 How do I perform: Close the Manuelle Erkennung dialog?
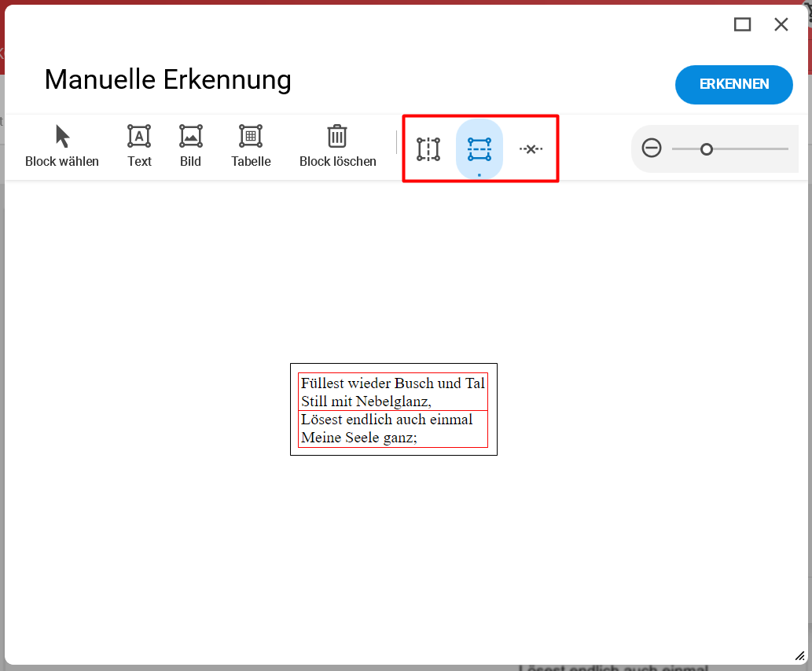(781, 24)
